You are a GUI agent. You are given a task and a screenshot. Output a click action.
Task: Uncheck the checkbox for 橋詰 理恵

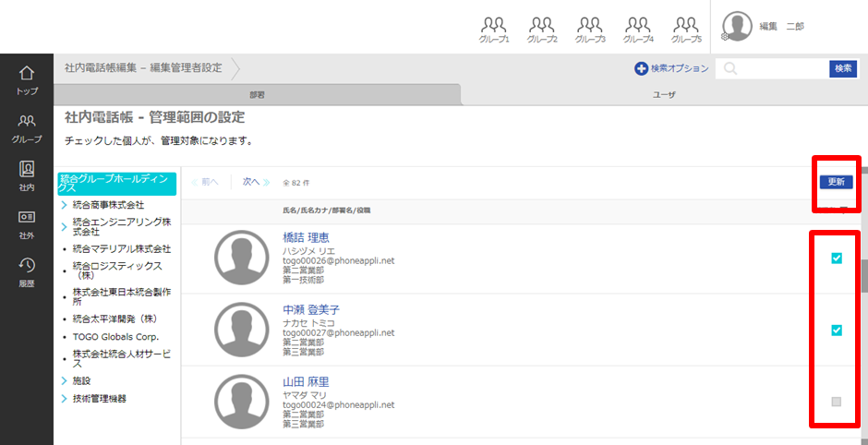point(837,258)
